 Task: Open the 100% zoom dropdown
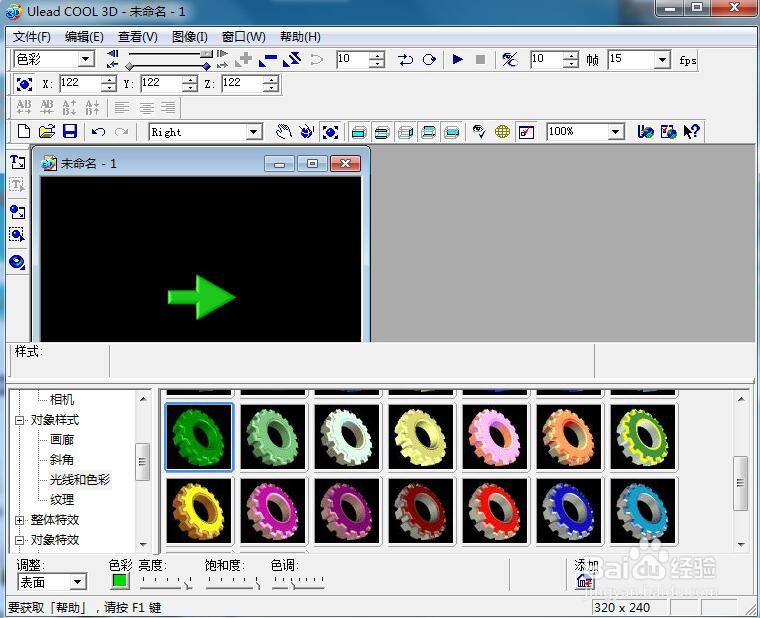(x=615, y=132)
